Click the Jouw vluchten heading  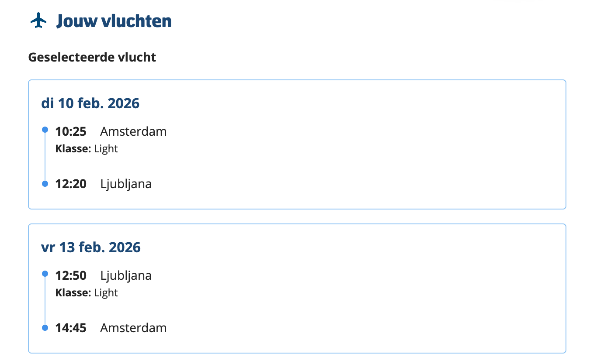tap(114, 21)
